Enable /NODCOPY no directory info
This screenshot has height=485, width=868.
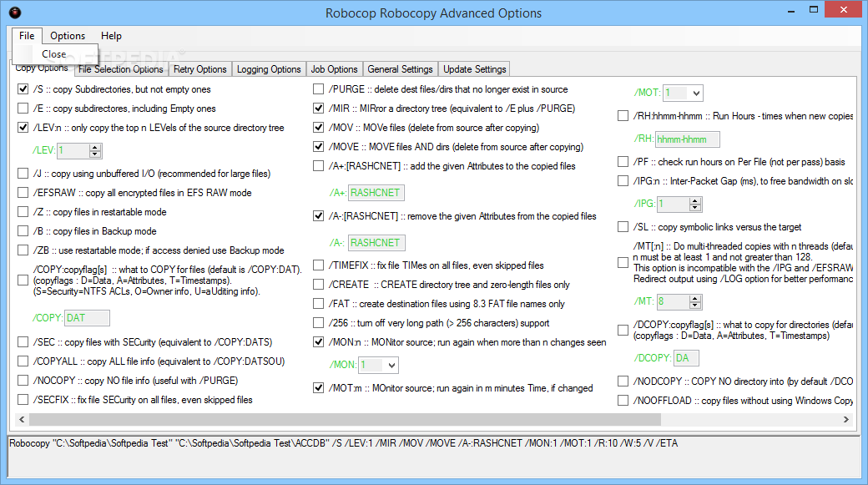623,381
